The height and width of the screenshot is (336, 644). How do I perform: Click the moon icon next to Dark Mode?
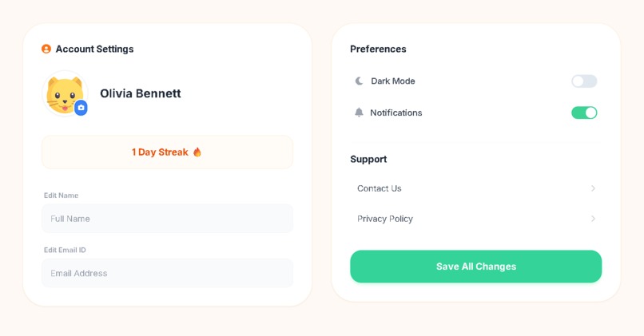359,81
